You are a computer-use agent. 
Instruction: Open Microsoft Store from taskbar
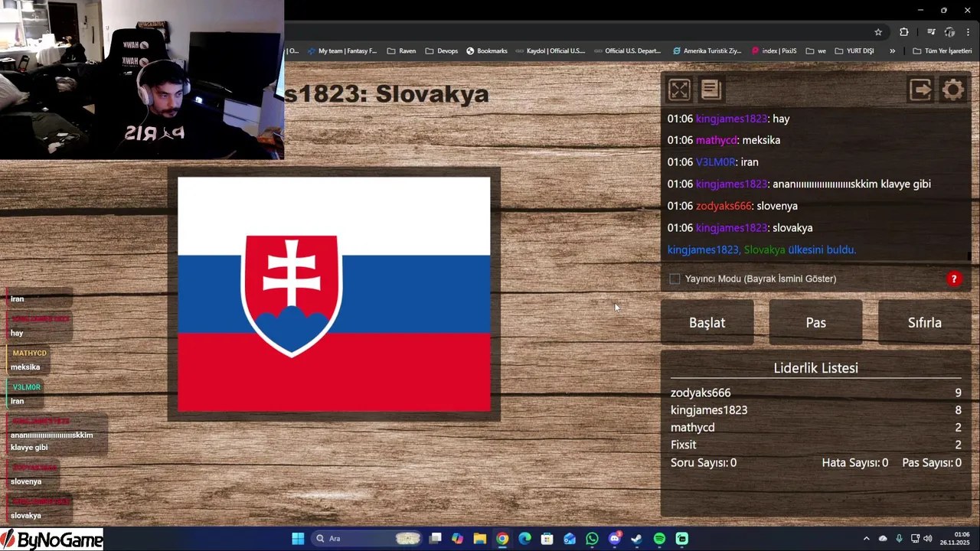point(547,539)
